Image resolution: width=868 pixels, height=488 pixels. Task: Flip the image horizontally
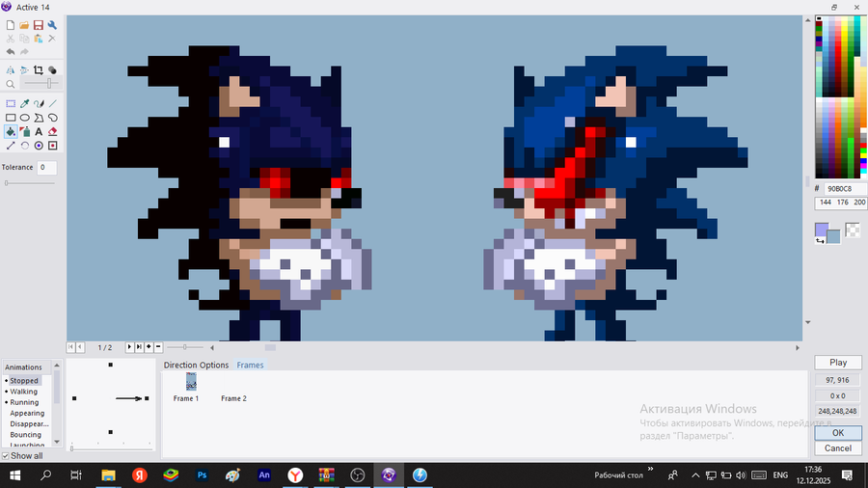coord(11,70)
